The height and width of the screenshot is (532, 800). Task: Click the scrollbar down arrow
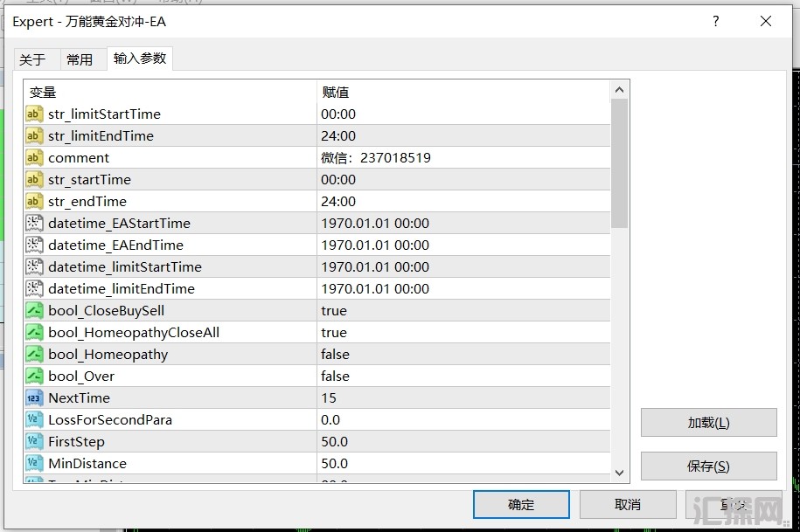(x=619, y=473)
